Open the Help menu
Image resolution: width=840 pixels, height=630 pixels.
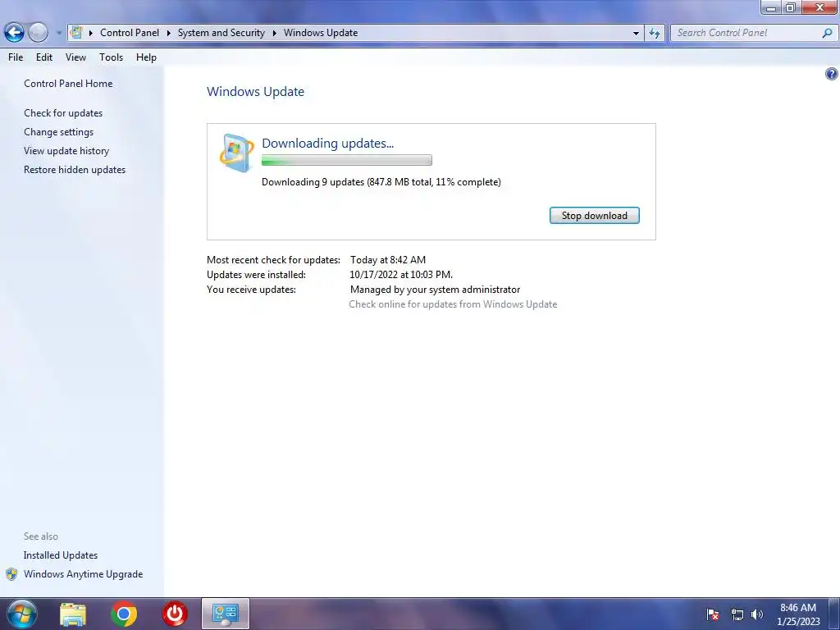pyautogui.click(x=146, y=57)
